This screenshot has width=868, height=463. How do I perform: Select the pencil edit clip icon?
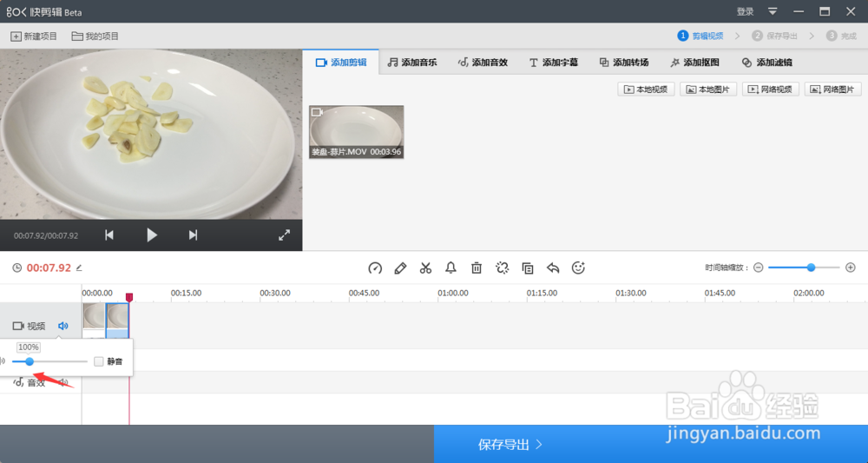400,268
